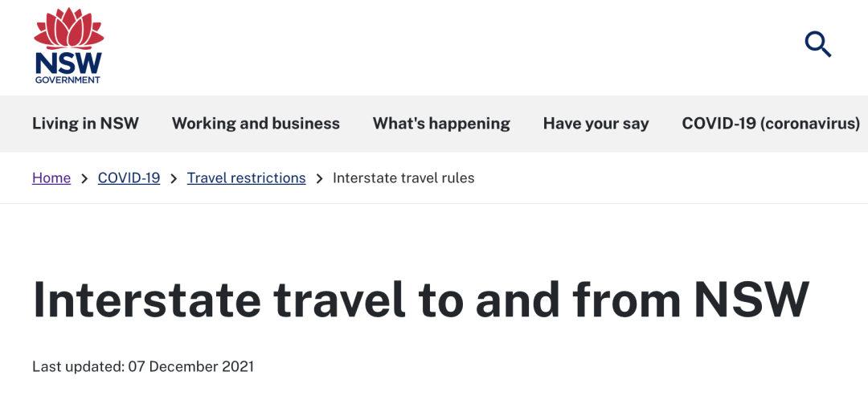Click NSW at the end of the heading

point(751,300)
